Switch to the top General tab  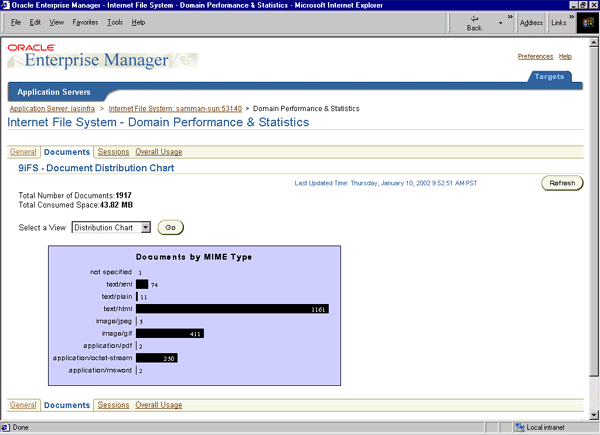tap(23, 152)
